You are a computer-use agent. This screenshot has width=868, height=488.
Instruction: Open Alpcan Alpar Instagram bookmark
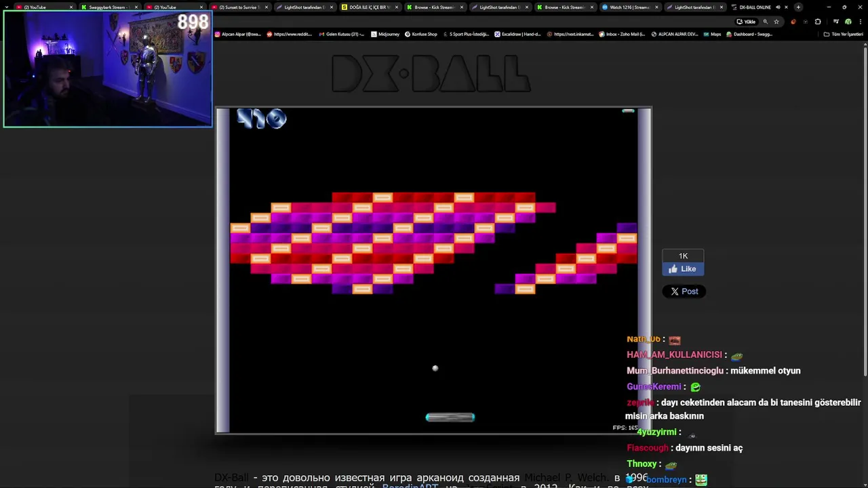[237, 34]
